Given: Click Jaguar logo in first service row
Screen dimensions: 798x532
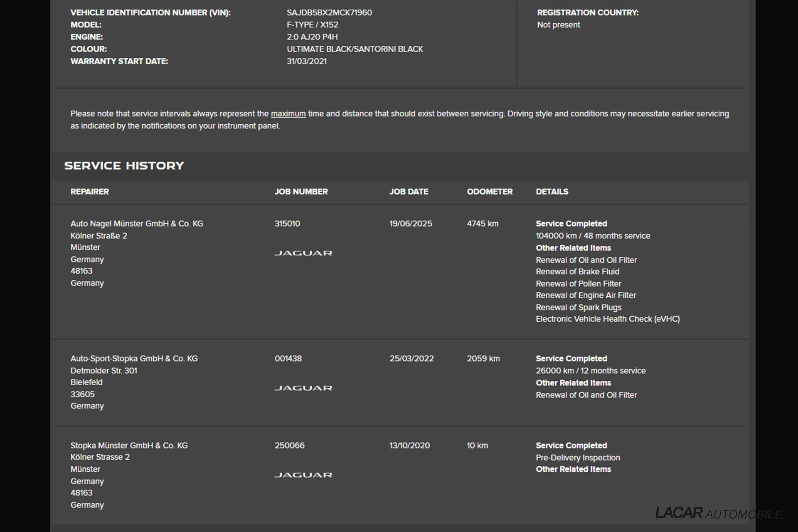Looking at the screenshot, I should pos(303,253).
